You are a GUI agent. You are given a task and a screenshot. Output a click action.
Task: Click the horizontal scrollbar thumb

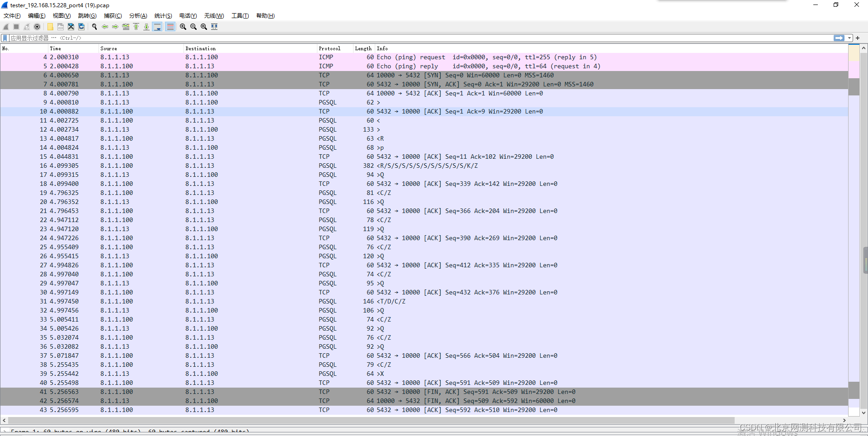click(x=371, y=420)
